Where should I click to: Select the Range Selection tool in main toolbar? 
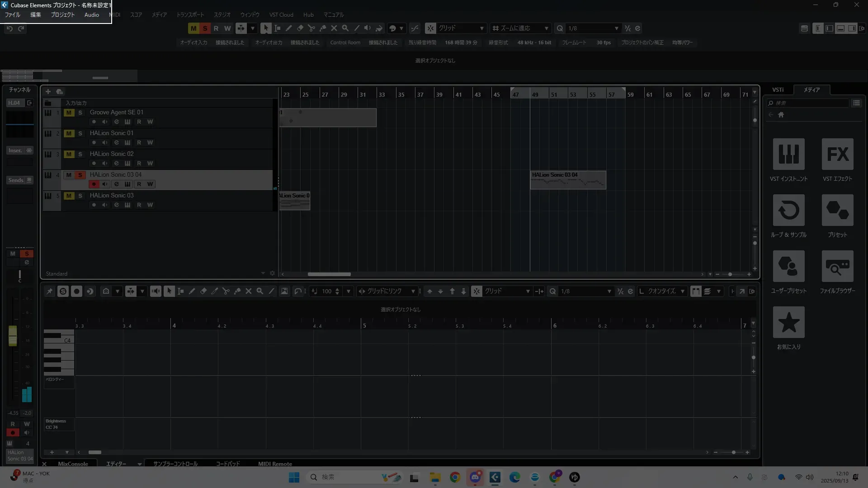tap(277, 28)
